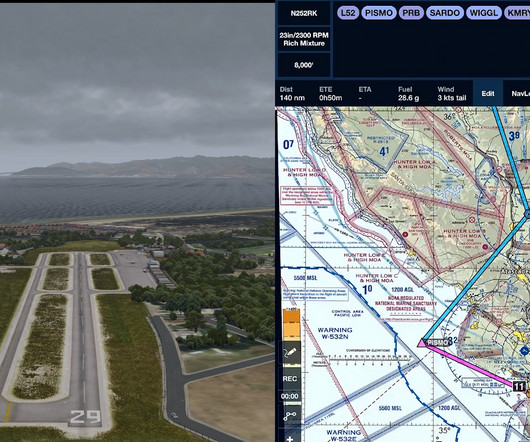Click the ETA field

click(365, 94)
